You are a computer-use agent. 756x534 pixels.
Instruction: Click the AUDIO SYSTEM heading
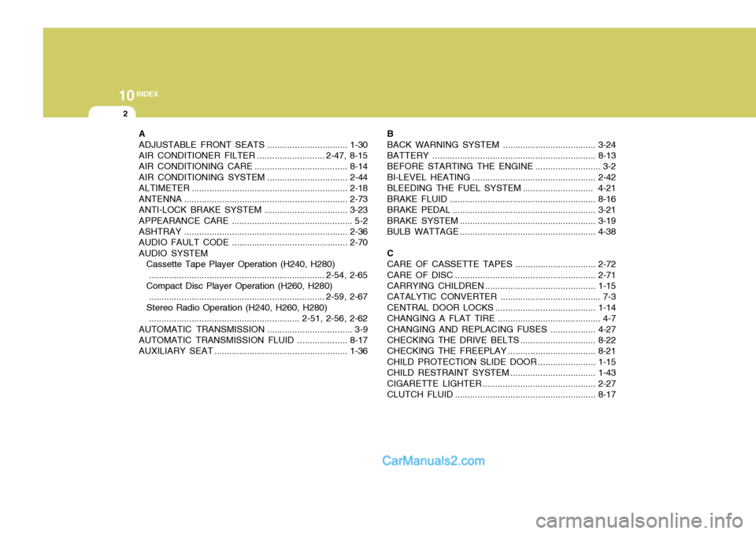point(173,254)
